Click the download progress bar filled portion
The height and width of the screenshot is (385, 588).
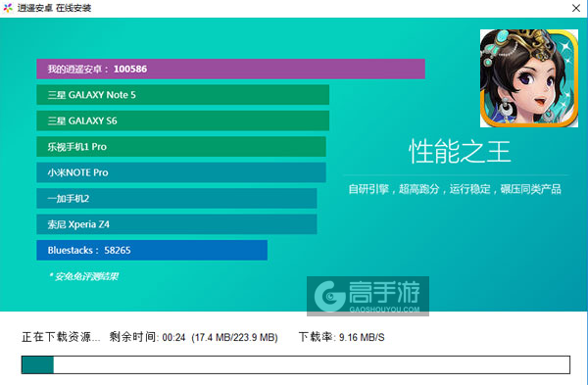point(37,364)
